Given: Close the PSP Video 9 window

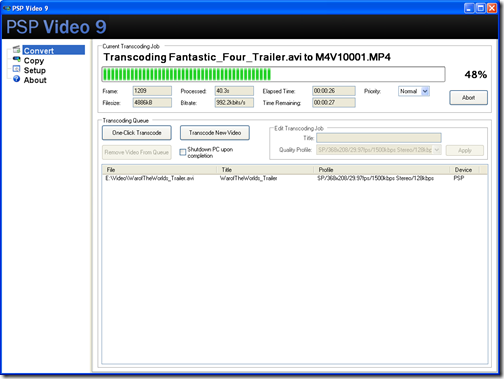Looking at the screenshot, I should (492, 8).
